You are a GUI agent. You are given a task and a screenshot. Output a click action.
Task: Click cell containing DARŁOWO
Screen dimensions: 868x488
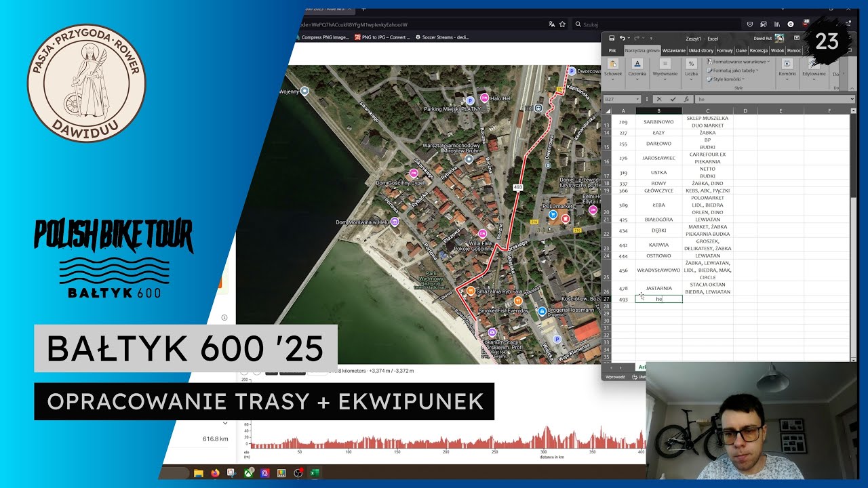[658, 144]
